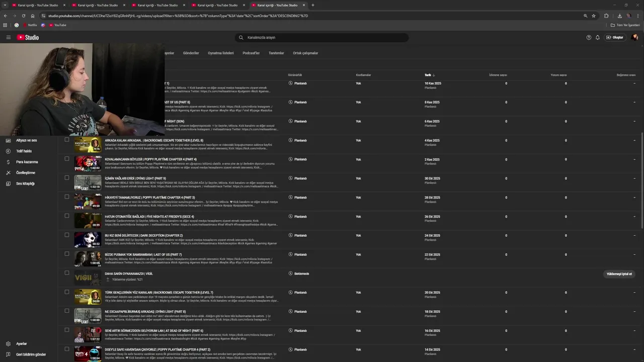Click the browser back arrow
The height and width of the screenshot is (362, 644).
[6, 16]
